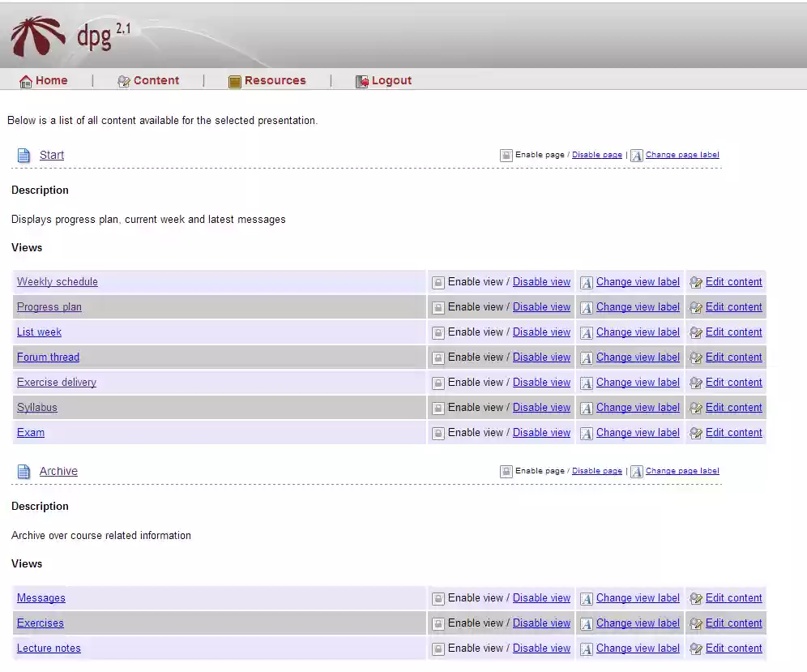Click the lock icon beside Enable view for Messages

[x=438, y=597]
